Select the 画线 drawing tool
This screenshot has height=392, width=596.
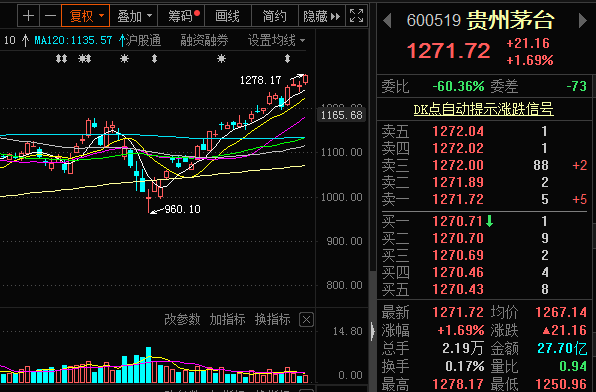click(x=228, y=16)
